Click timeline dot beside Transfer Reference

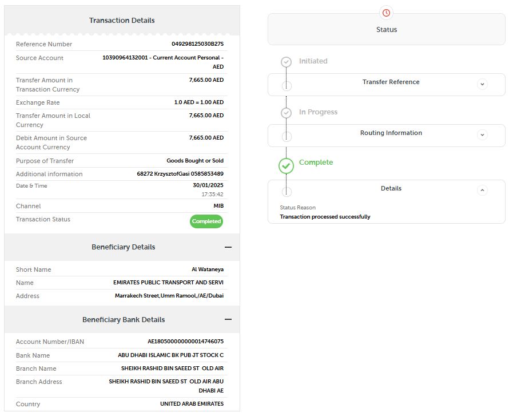click(x=287, y=86)
